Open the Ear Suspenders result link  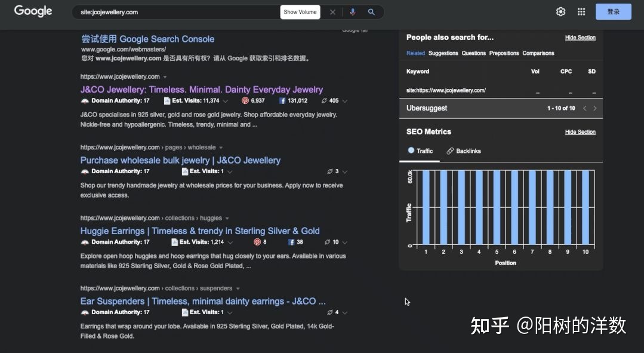[x=203, y=301]
